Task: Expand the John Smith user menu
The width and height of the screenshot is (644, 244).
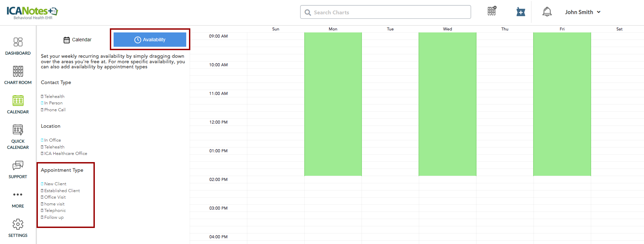Action: (x=583, y=12)
